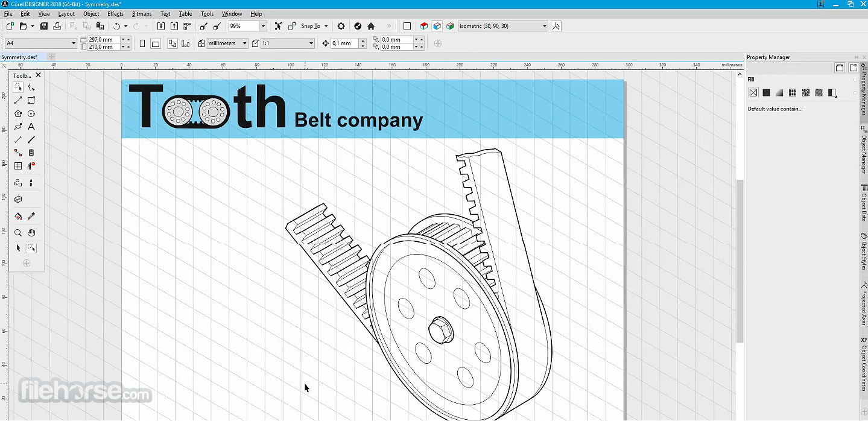Viewport: 868px width, 421px height.
Task: Open the Layout menu
Action: click(66, 14)
